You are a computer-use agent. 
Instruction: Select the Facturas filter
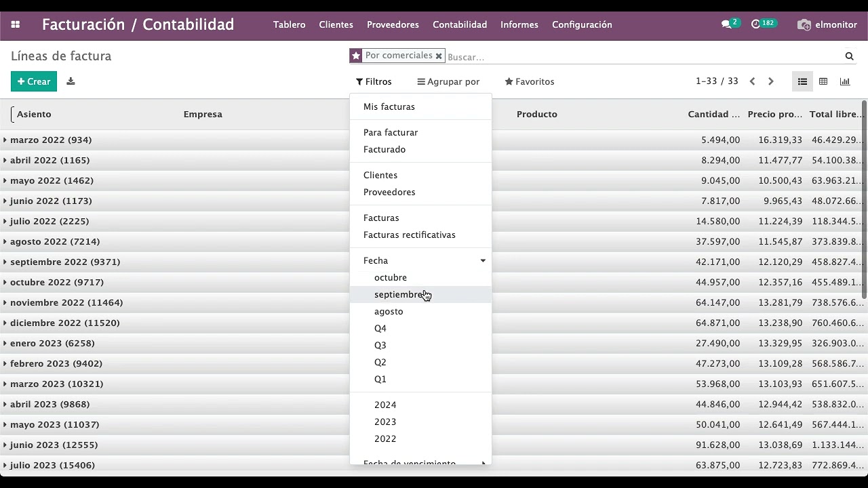[x=420, y=218]
